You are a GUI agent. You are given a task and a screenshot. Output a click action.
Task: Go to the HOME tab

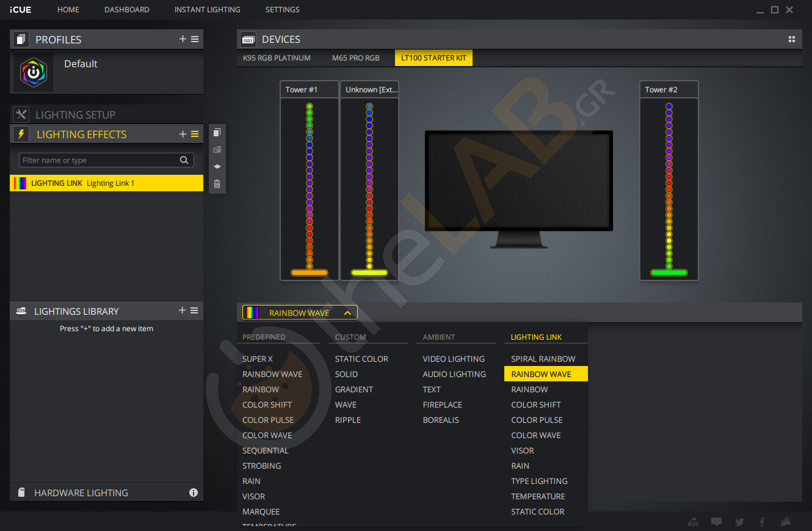coord(68,10)
